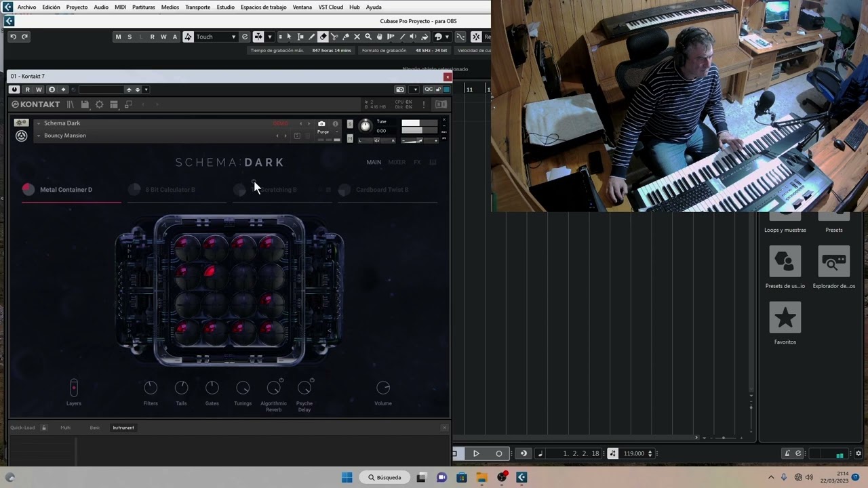
Task: Select the Mute X tool
Action: (x=357, y=37)
